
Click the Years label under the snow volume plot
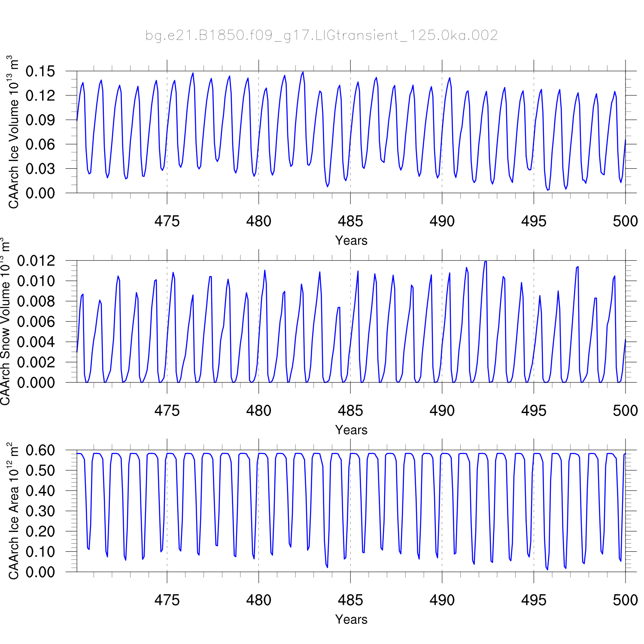(x=351, y=430)
